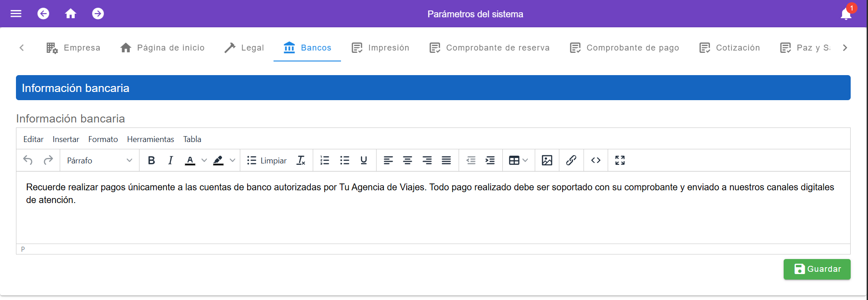This screenshot has width=868, height=300.
Task: Click the Limpiar list button
Action: [267, 160]
